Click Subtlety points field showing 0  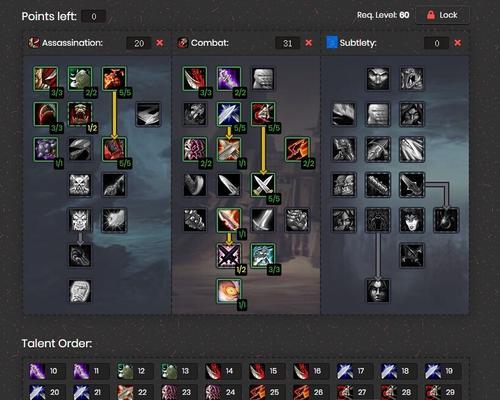point(436,43)
